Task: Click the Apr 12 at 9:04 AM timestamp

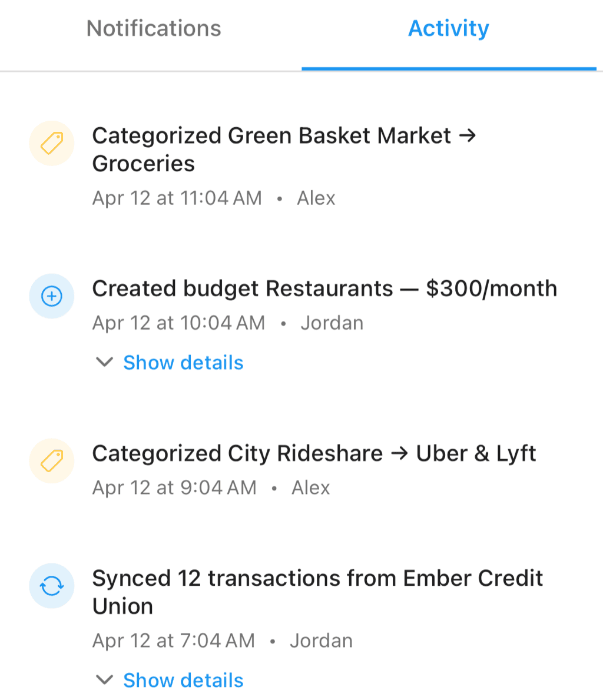Action: (x=174, y=487)
